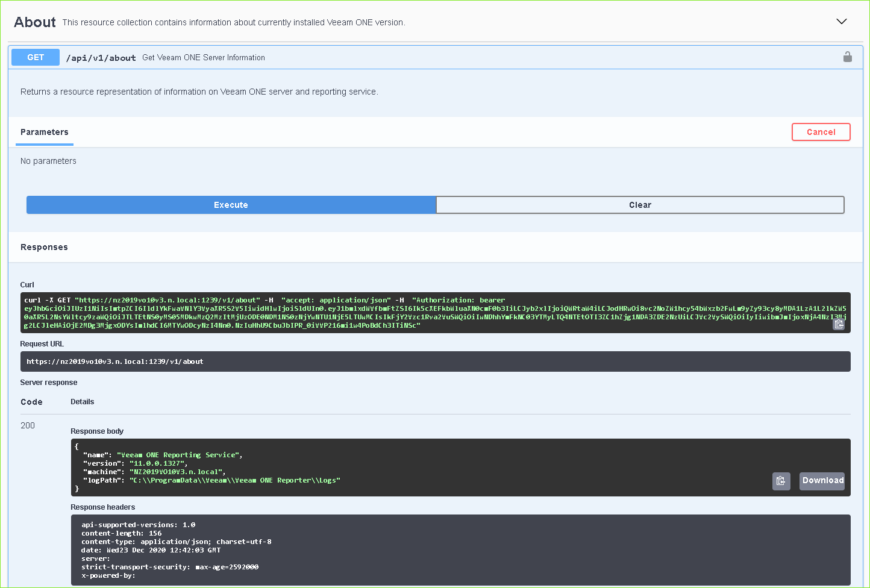Click the Details column header
The width and height of the screenshot is (870, 588).
[x=83, y=402]
